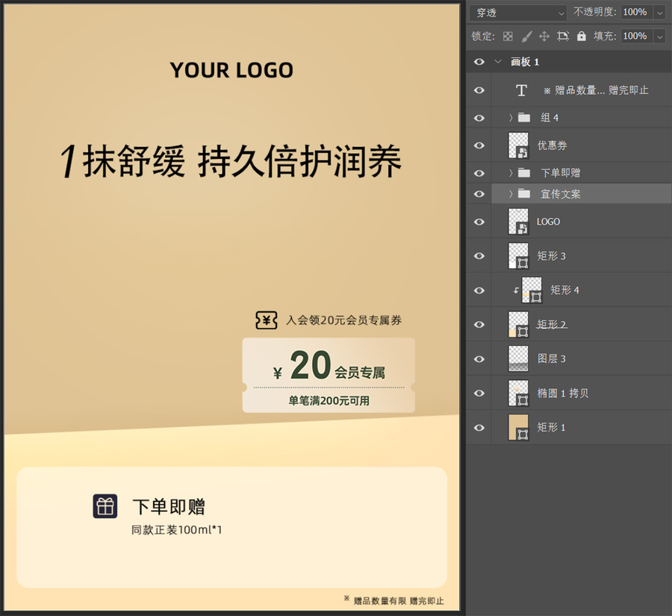
Task: Click prevent artboard auto-nesting lock icon
Action: pos(563,37)
